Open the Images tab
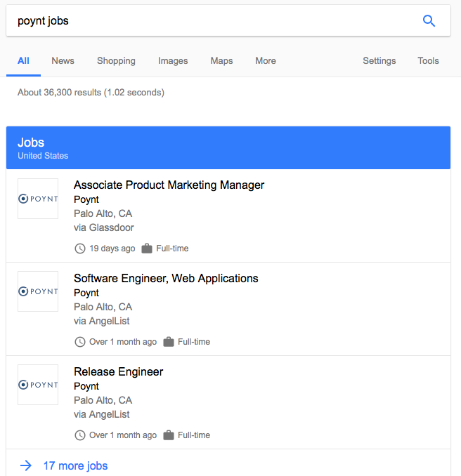The width and height of the screenshot is (461, 476). (x=173, y=60)
